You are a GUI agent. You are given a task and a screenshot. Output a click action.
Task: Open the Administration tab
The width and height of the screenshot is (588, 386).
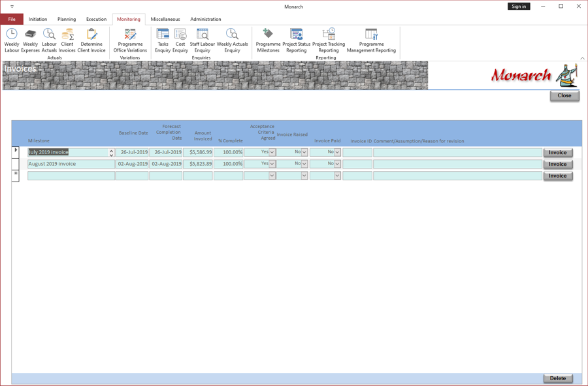pos(206,19)
